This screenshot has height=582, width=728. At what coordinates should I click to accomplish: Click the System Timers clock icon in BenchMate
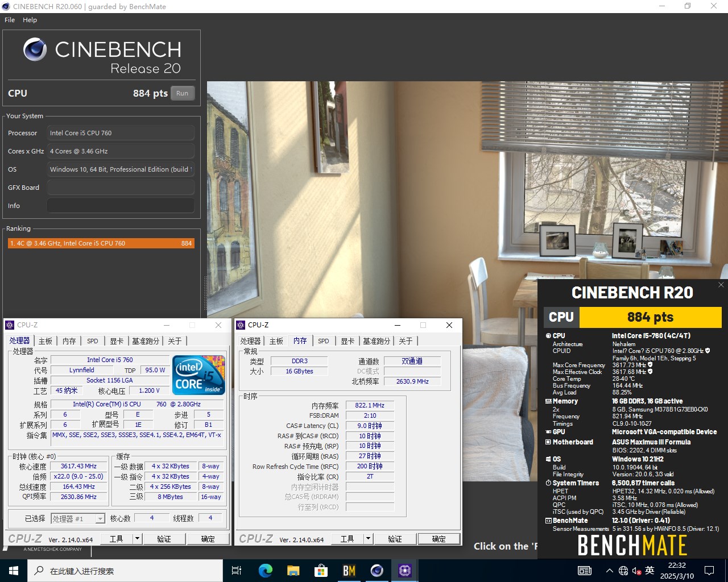pos(549,483)
